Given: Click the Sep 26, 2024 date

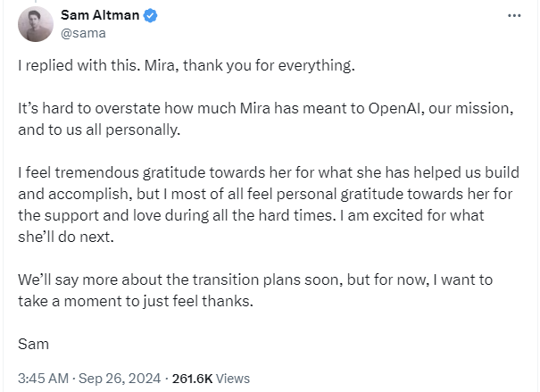Looking at the screenshot, I should pyautogui.click(x=120, y=379).
